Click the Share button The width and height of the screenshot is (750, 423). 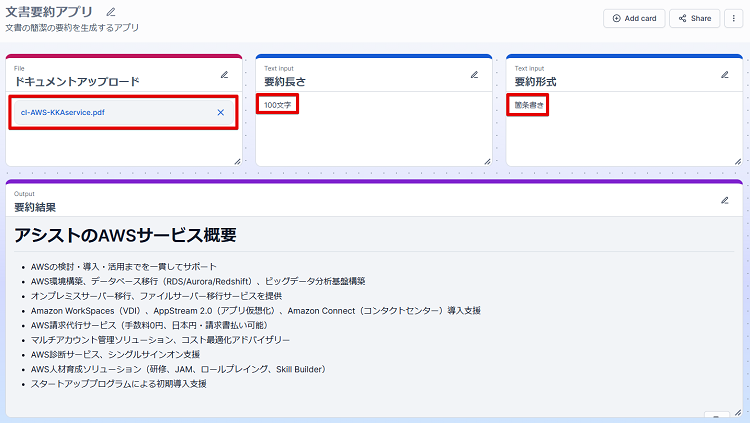(x=693, y=18)
